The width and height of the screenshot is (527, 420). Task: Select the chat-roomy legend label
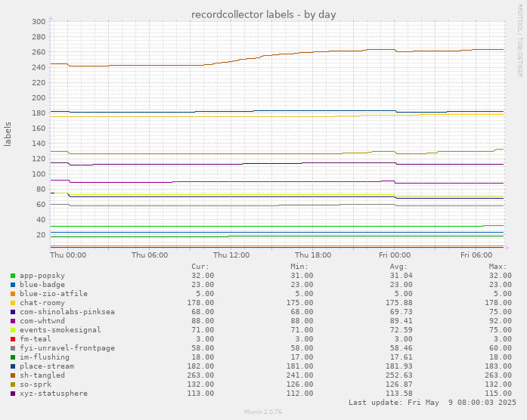42,303
